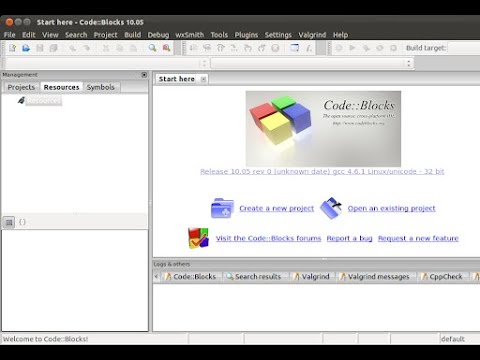The height and width of the screenshot is (360, 480).
Task: Click the Rebuild toolbar icon
Action: (x=380, y=48)
